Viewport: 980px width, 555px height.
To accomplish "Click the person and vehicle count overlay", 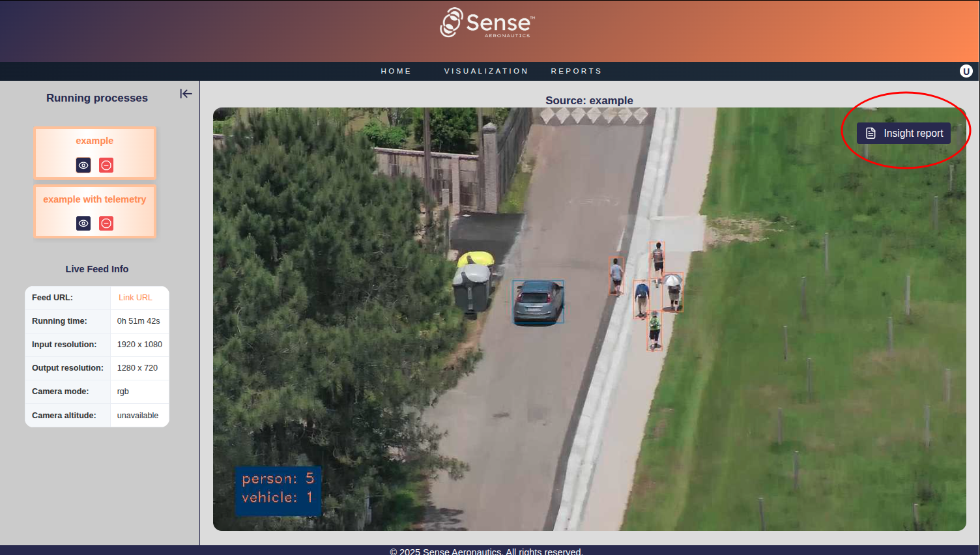I will tap(278, 489).
